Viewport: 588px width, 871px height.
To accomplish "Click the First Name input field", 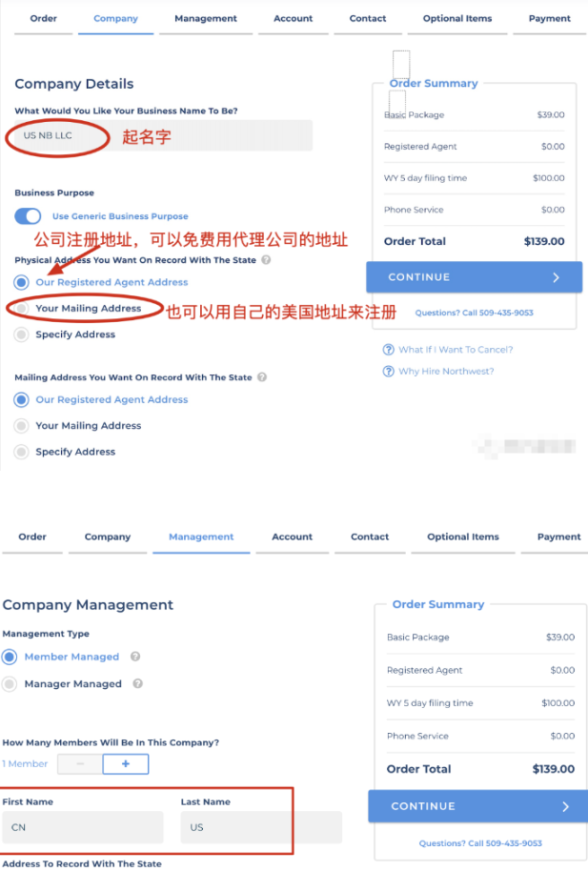I will pos(83,827).
